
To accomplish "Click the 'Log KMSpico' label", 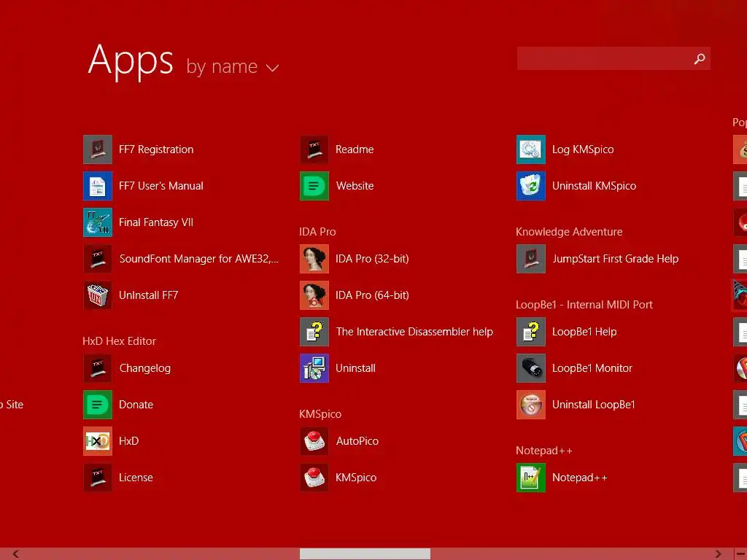I will click(583, 149).
